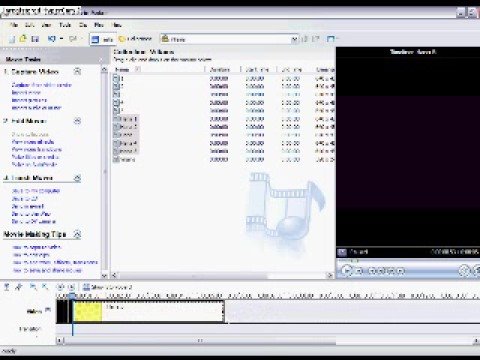Click Narrate Timeline microphone icon
Screen dimensions: 480x360
click(19, 287)
